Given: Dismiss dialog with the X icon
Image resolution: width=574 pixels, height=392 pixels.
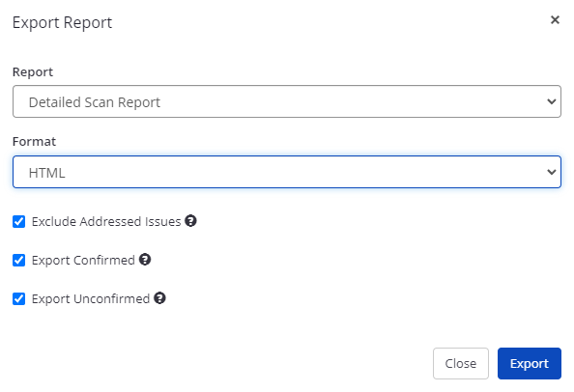Looking at the screenshot, I should [x=555, y=19].
